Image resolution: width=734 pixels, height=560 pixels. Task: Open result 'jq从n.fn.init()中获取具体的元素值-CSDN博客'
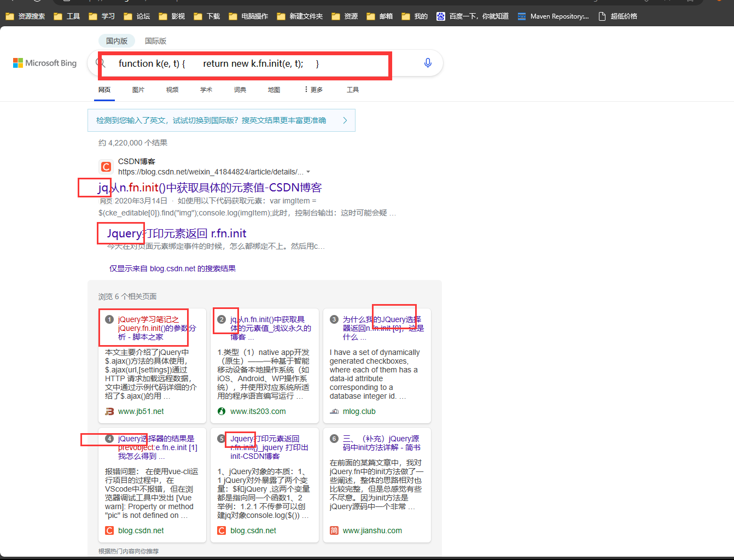[210, 188]
